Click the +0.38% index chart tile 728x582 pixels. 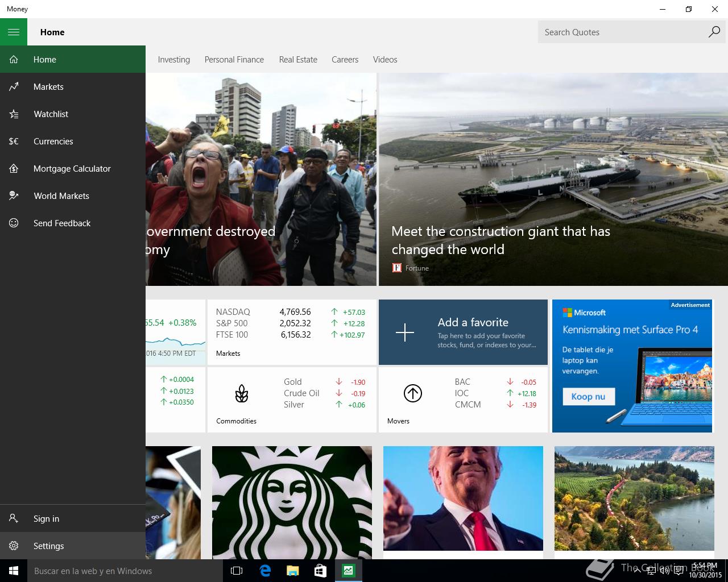(175, 332)
